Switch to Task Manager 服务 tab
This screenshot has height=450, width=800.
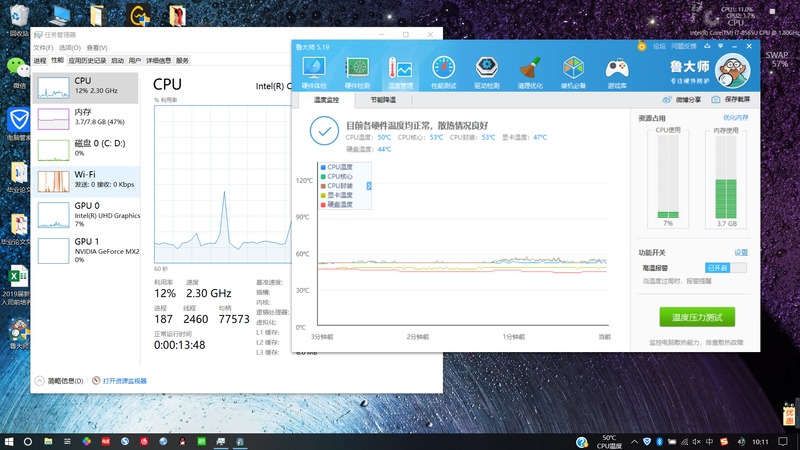click(x=182, y=61)
